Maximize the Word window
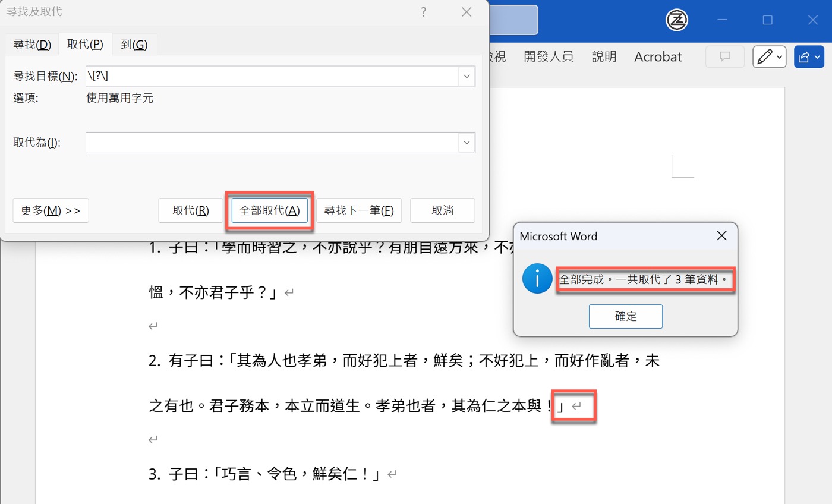 tap(767, 20)
